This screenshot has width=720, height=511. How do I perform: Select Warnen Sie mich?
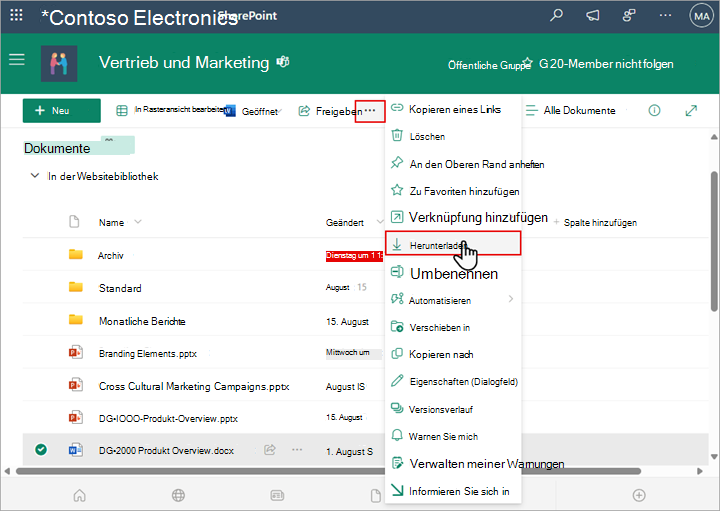453,436
